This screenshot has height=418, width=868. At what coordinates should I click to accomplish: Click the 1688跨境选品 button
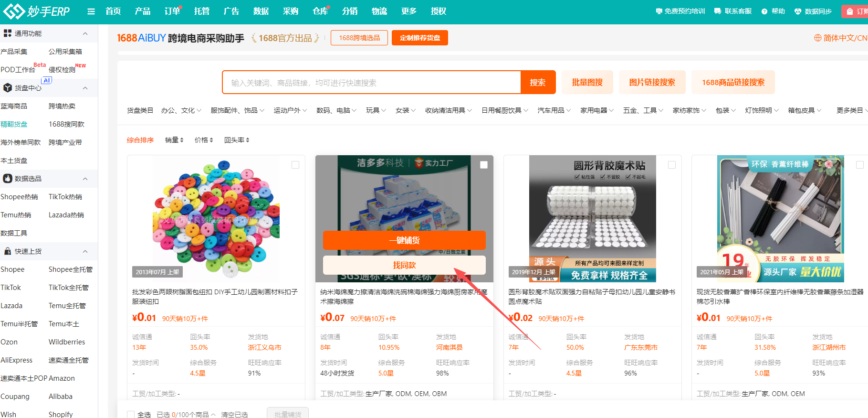tap(359, 38)
